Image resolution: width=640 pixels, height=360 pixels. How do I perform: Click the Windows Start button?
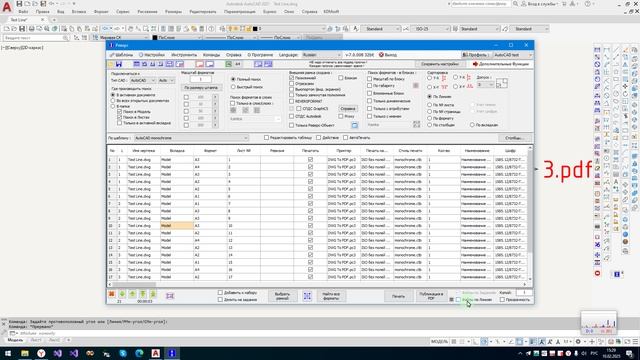(8, 353)
